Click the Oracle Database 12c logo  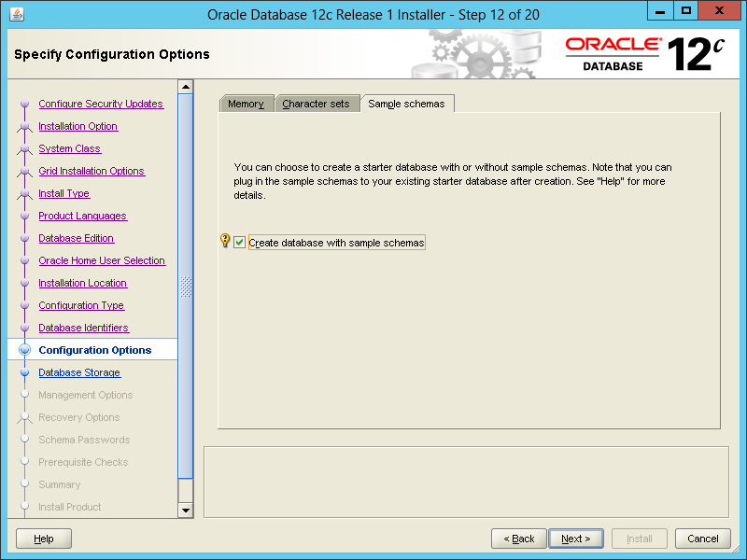644,54
